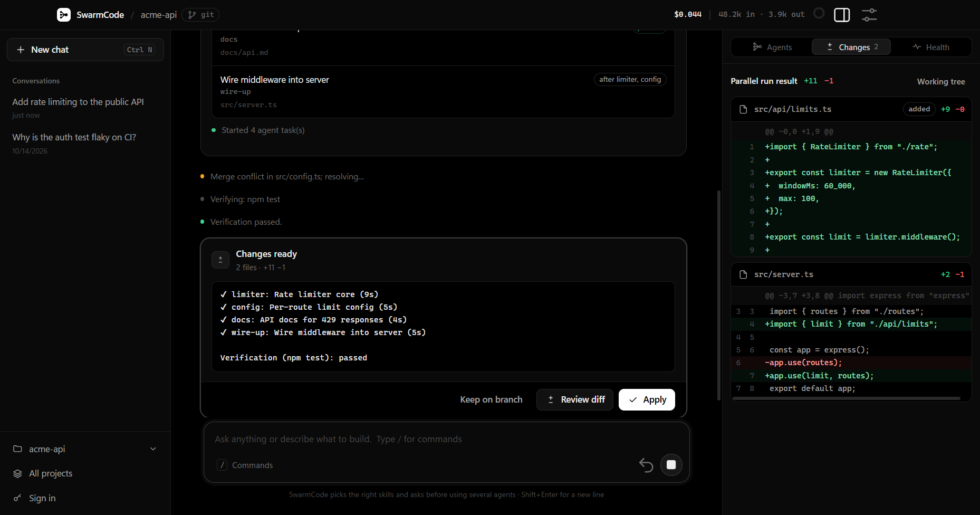Click the circular status indicator in header
Image resolution: width=980 pixels, height=515 pixels.
tap(819, 13)
